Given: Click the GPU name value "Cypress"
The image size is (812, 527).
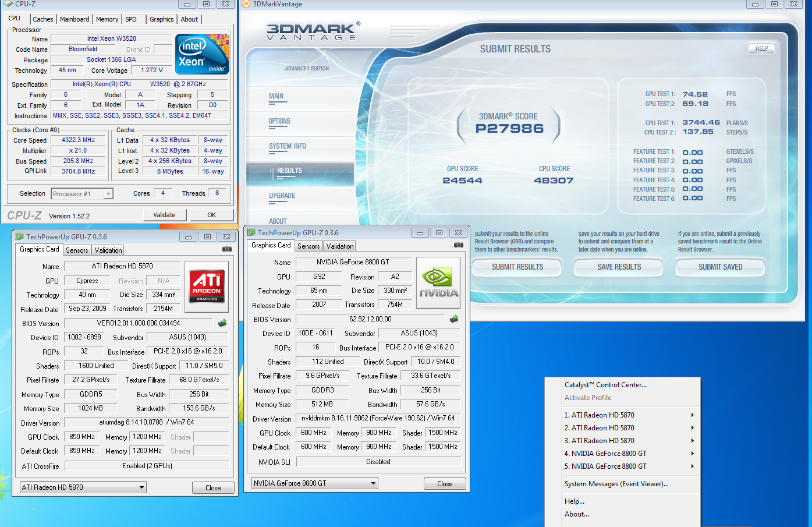Looking at the screenshot, I should 87,281.
